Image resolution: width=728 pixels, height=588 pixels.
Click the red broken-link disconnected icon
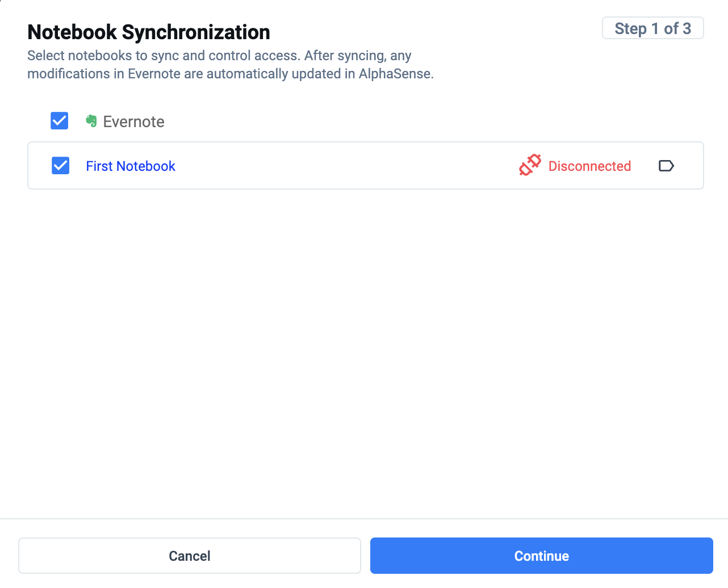tap(530, 165)
